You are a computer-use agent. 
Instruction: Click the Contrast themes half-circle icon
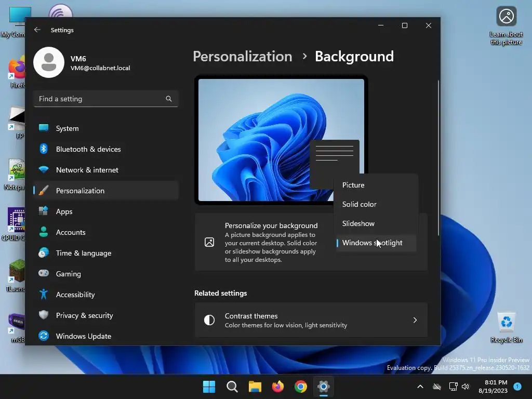tap(209, 320)
